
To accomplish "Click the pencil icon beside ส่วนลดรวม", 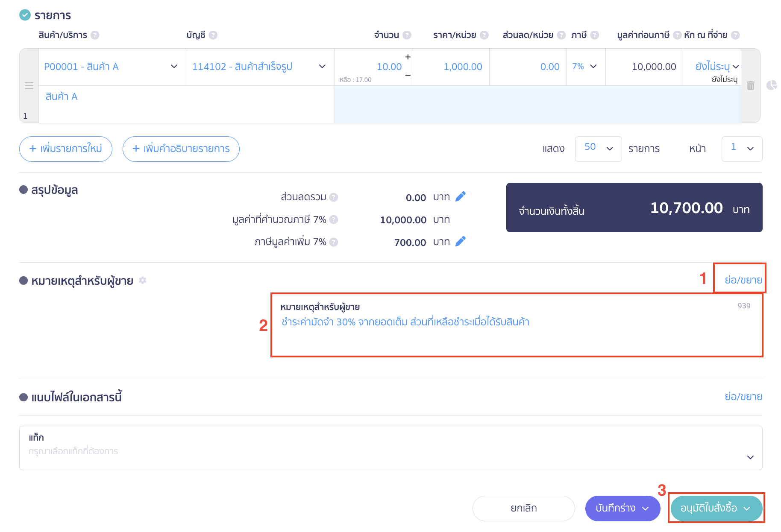I will (x=461, y=196).
